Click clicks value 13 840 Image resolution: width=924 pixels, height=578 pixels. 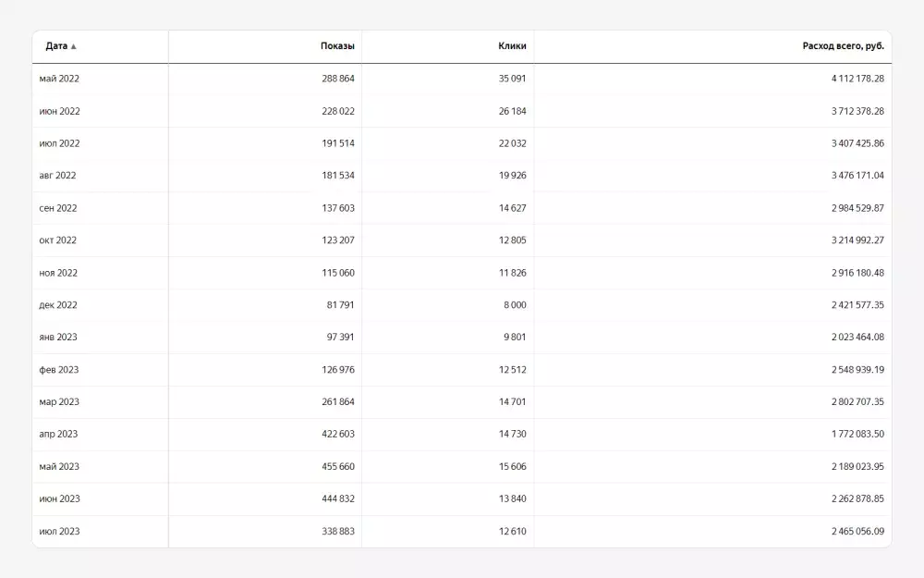tap(512, 499)
